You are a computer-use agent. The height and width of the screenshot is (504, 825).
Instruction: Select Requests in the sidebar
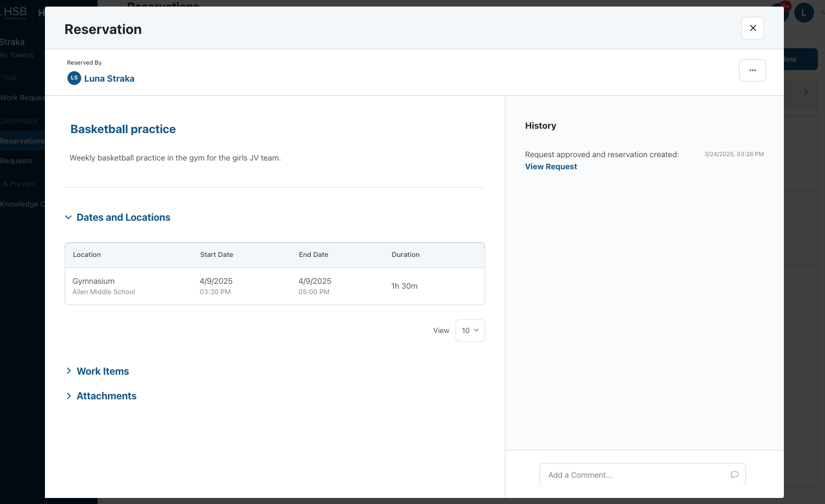point(16,161)
